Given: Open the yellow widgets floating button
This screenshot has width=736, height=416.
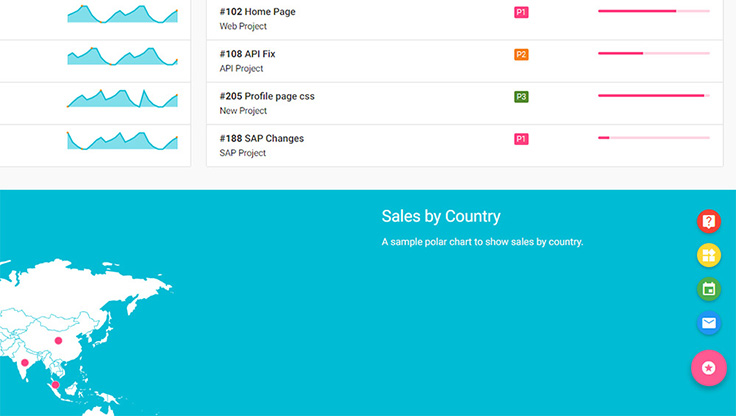Looking at the screenshot, I should coord(709,255).
